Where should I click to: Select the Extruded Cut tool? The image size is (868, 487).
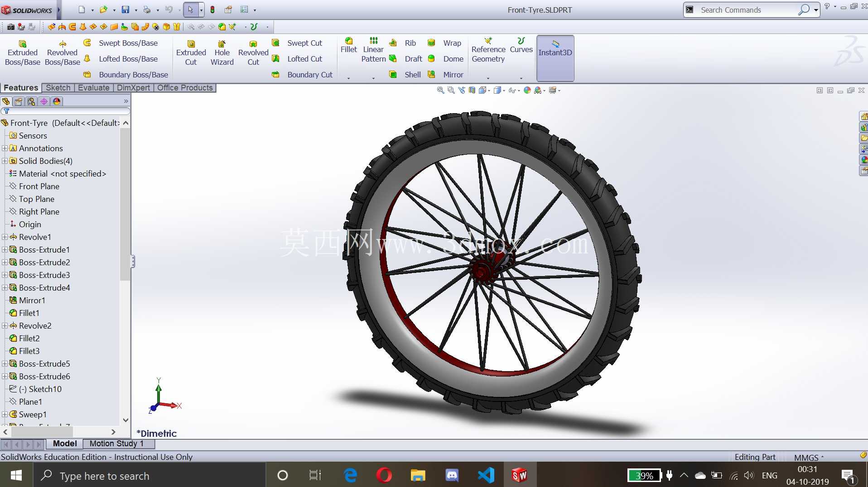191,53
